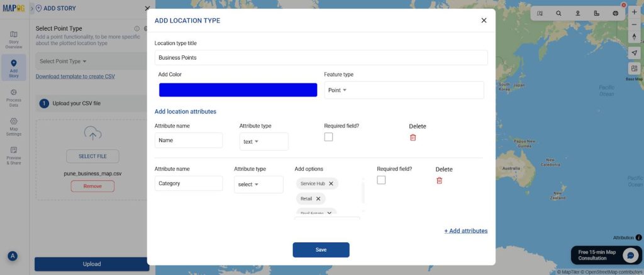
Task: Open the chat consultation bubble icon
Action: click(630, 256)
